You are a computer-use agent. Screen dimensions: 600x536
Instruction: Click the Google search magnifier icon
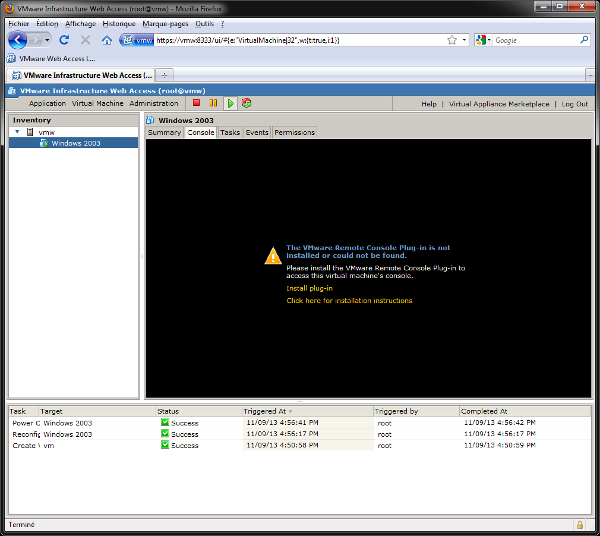pos(584,40)
